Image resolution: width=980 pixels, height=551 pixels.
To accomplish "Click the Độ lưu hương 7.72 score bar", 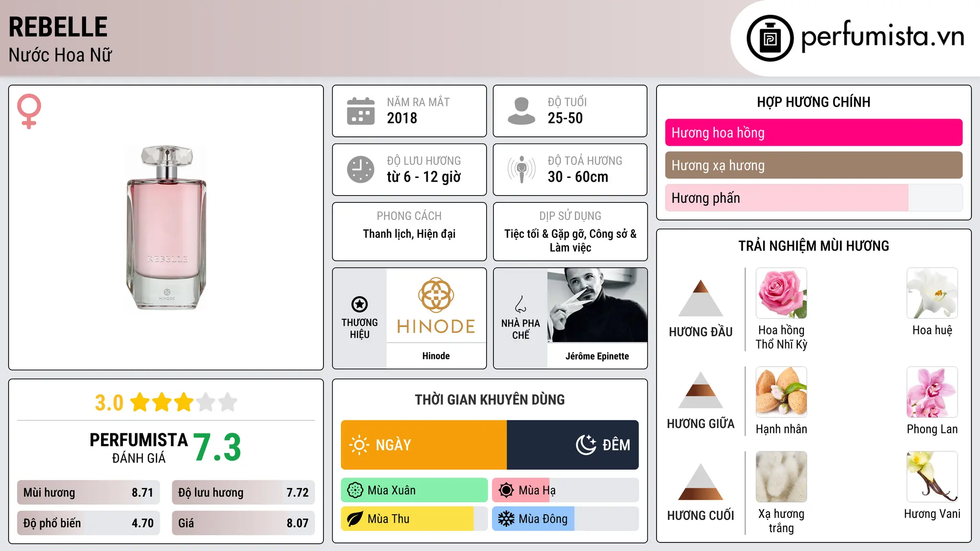I will pos(243,493).
